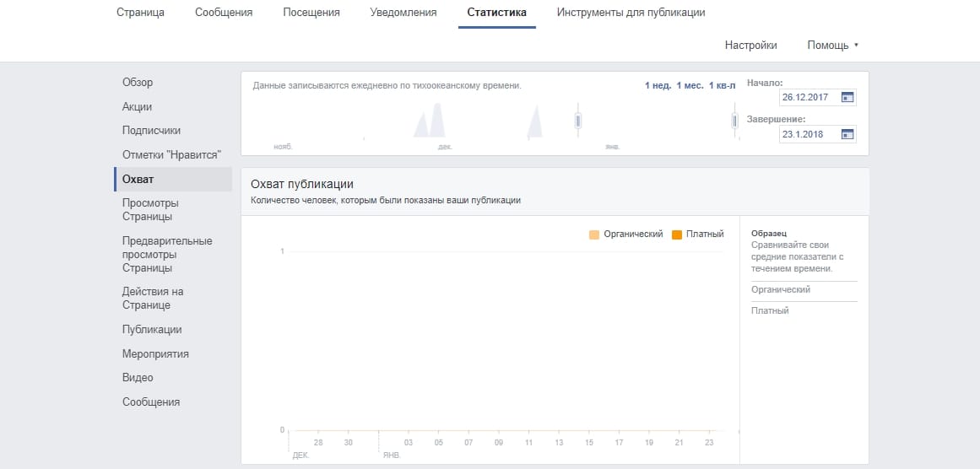Go to Подписчики in sidebar
The width and height of the screenshot is (980, 469).
pyautogui.click(x=151, y=131)
